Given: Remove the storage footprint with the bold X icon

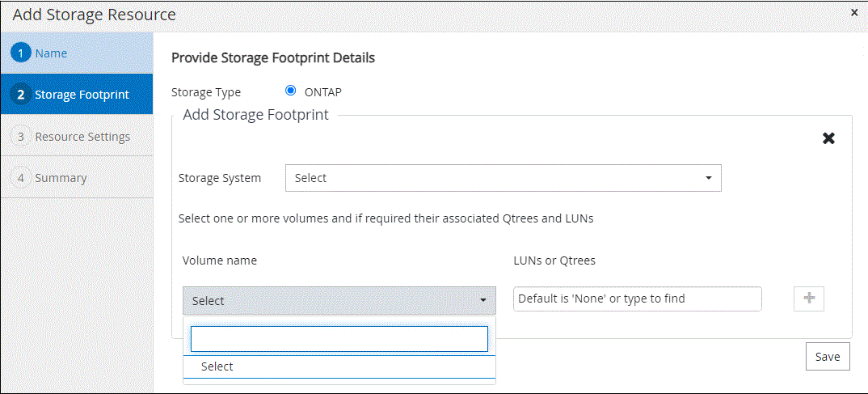Looking at the screenshot, I should 828,138.
